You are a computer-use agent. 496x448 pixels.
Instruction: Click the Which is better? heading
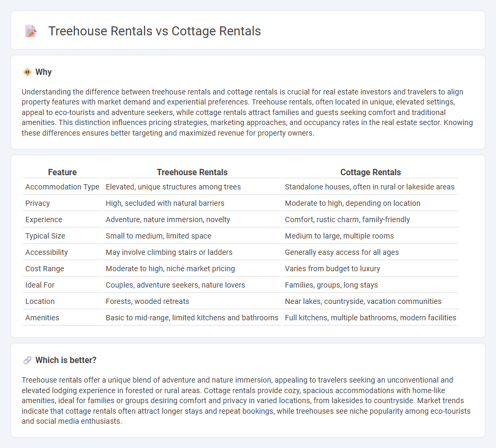[66, 360]
